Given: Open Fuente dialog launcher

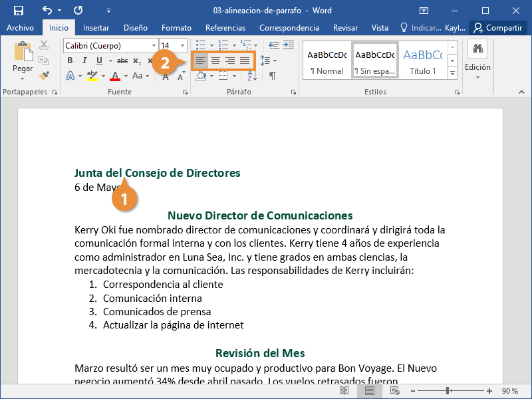Looking at the screenshot, I should coord(186,92).
